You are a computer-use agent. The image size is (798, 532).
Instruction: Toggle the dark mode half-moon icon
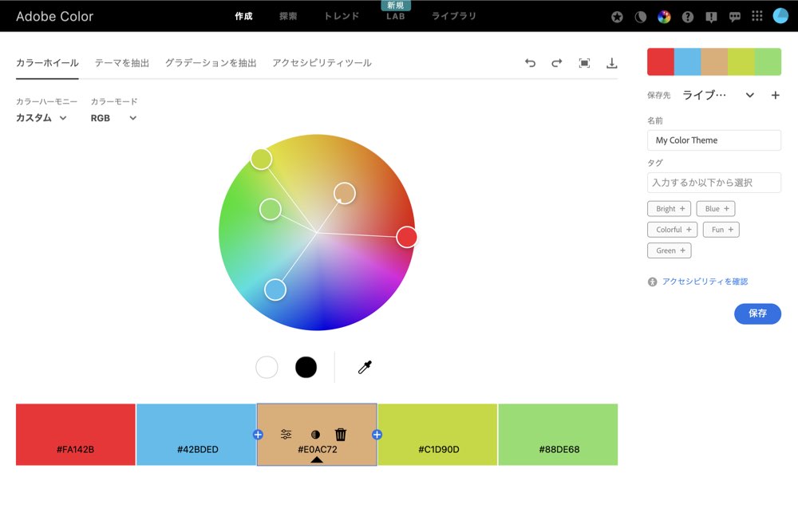tap(640, 17)
